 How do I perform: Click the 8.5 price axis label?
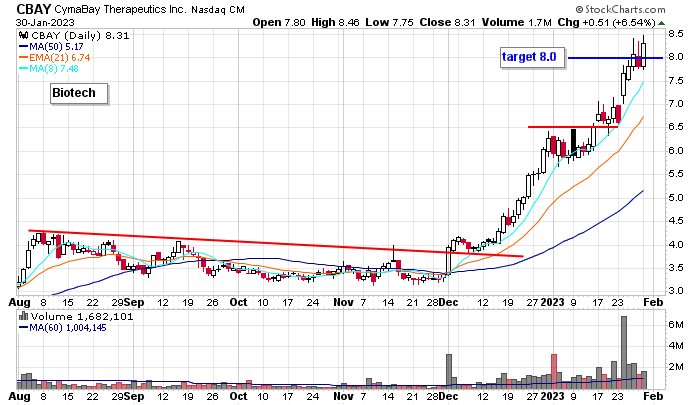pyautogui.click(x=675, y=33)
